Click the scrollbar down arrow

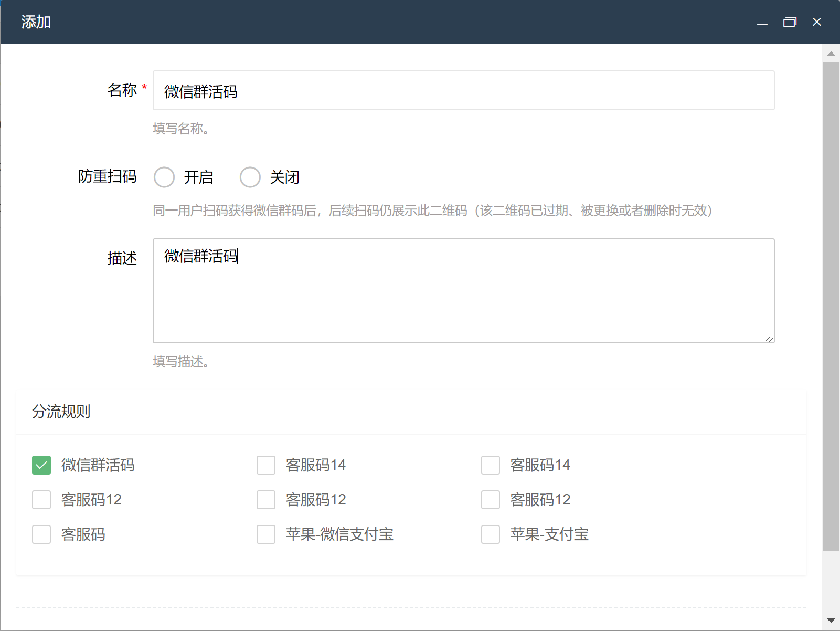(x=831, y=621)
